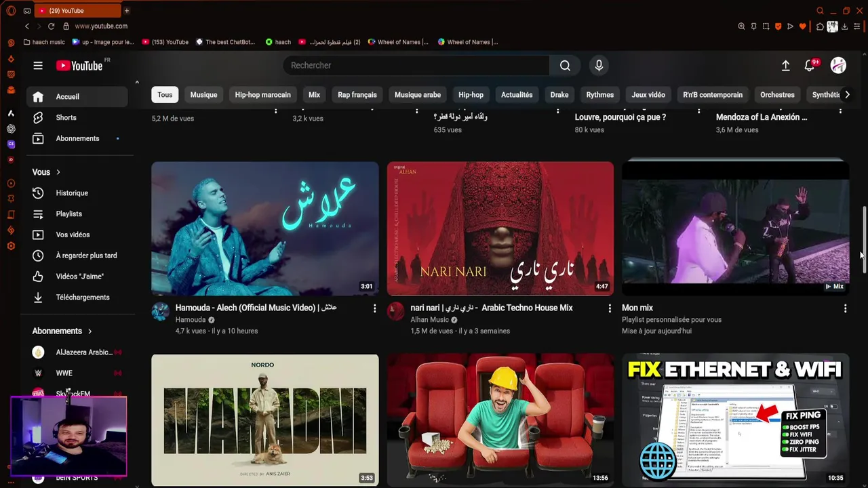Start voice search with the microphone
868x488 pixels.
(599, 66)
